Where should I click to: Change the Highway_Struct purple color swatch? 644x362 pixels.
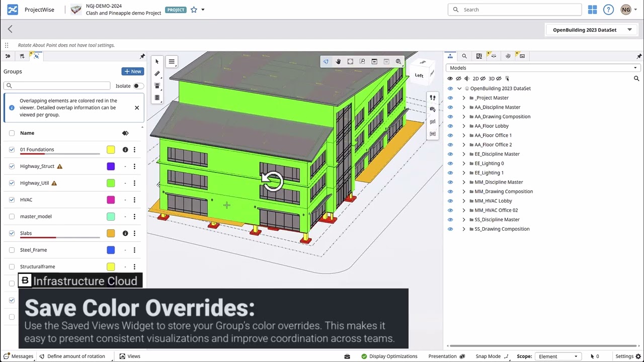coord(111,166)
